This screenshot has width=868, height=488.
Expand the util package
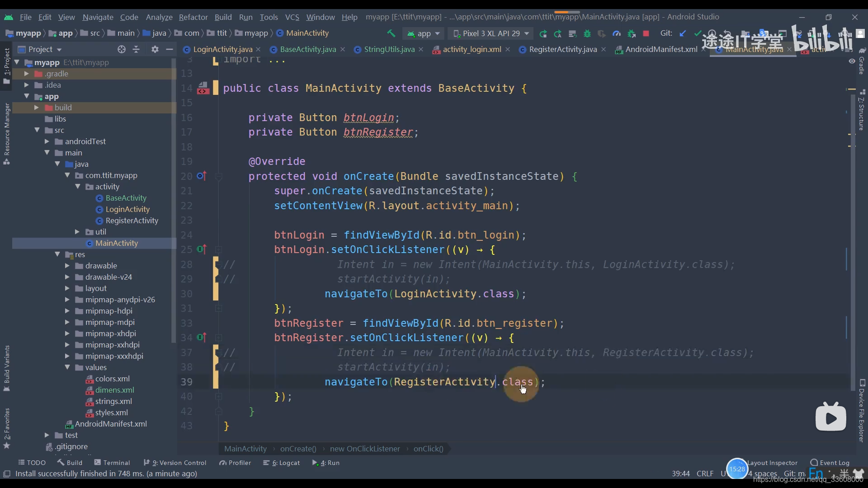77,232
